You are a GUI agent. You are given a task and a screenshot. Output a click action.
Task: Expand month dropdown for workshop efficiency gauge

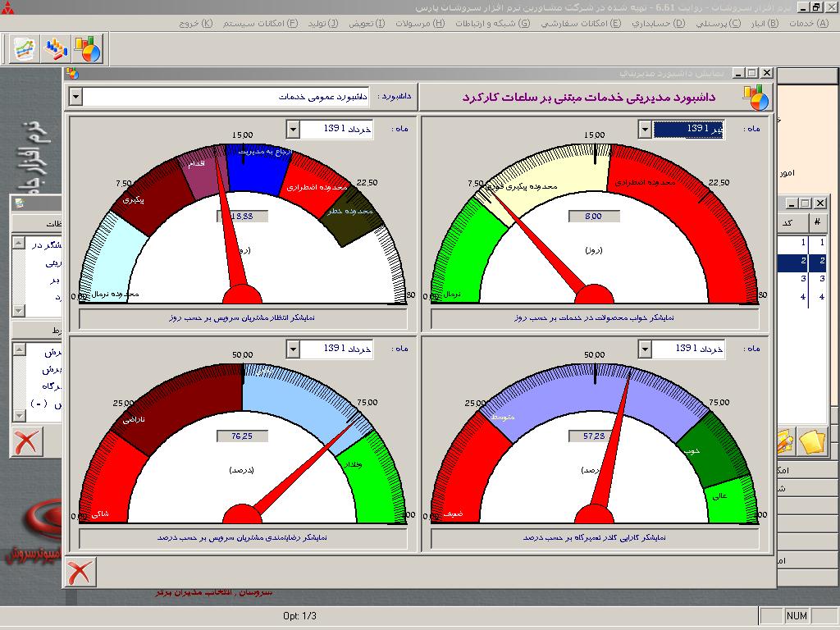pyautogui.click(x=645, y=349)
